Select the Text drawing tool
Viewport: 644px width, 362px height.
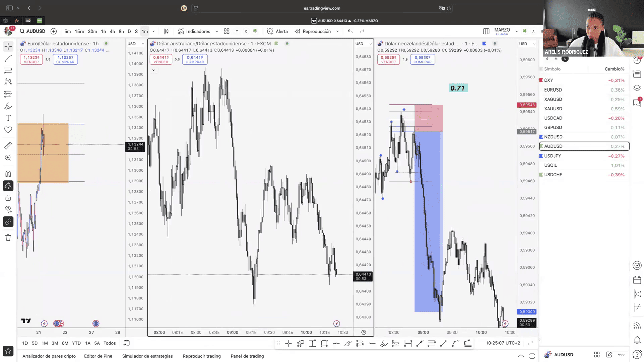(x=8, y=118)
